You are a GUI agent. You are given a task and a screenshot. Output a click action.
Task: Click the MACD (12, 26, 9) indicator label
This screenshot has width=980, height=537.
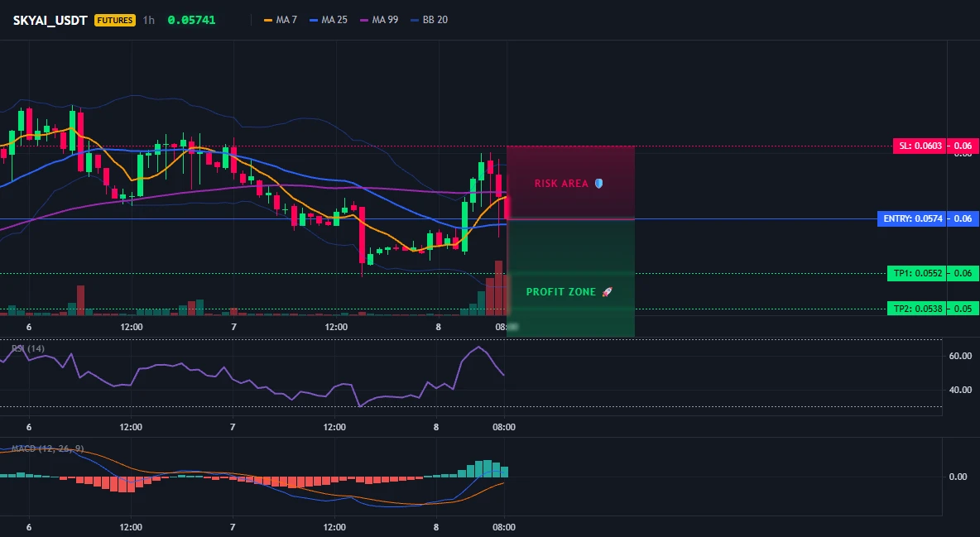click(47, 448)
